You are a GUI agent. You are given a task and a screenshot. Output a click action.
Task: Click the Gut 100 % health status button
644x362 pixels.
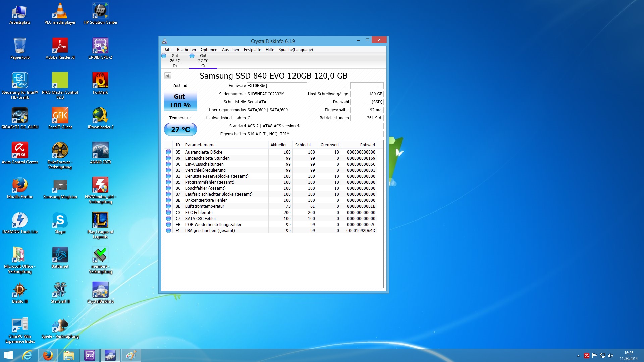click(x=180, y=101)
